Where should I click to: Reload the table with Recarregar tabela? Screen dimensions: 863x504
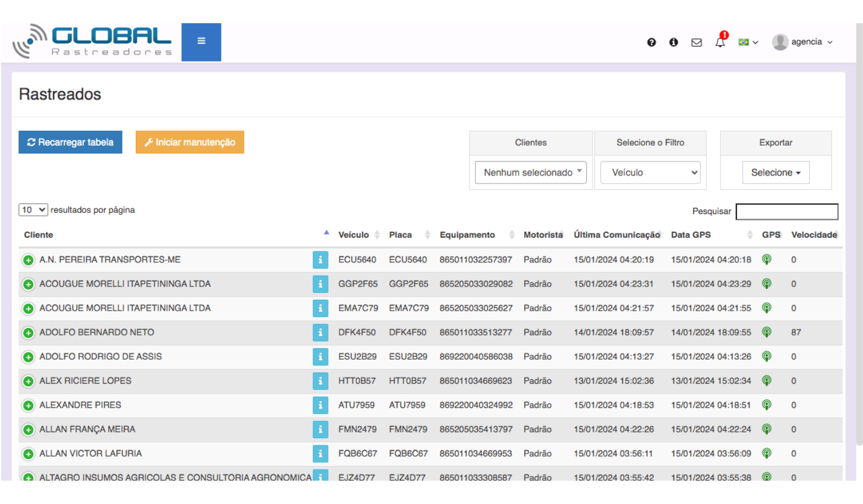(70, 142)
